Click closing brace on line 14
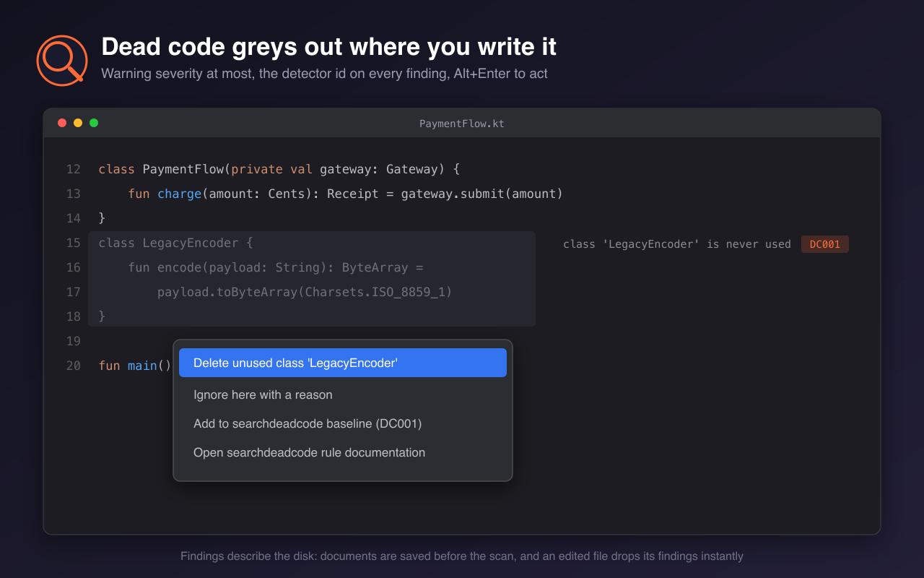924x578 pixels. tap(103, 218)
